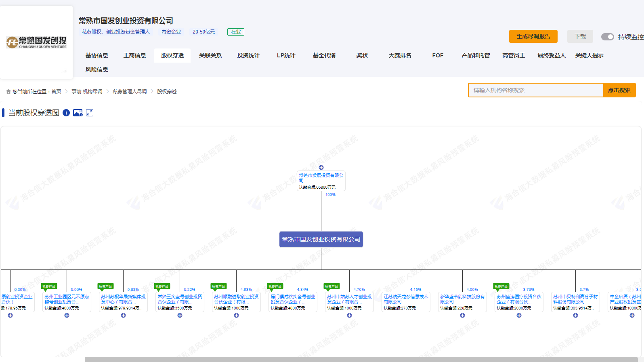Click the 下载 button
Image resolution: width=644 pixels, height=362 pixels.
[x=580, y=36]
